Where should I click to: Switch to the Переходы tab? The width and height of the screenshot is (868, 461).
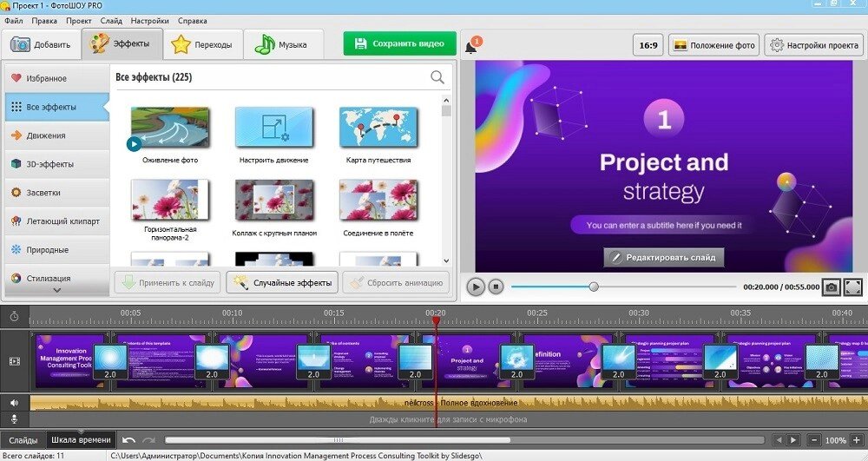pos(202,44)
